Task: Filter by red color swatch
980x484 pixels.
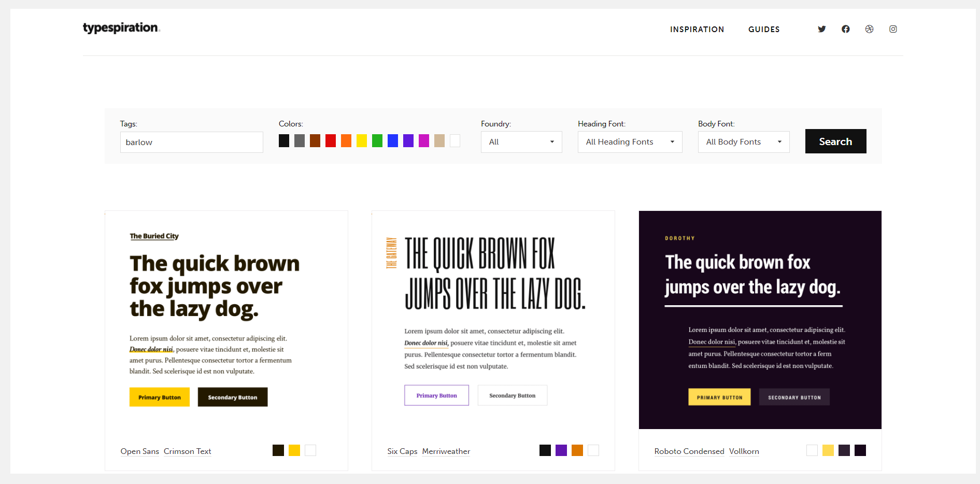Action: tap(331, 141)
